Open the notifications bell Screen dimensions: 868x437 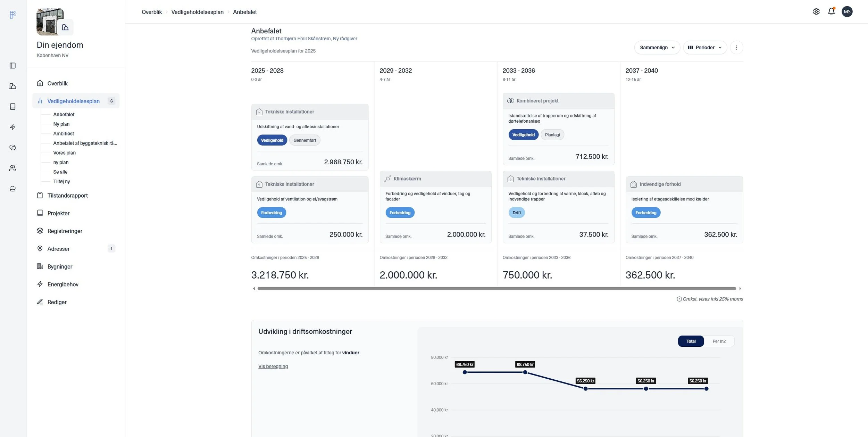(x=831, y=11)
